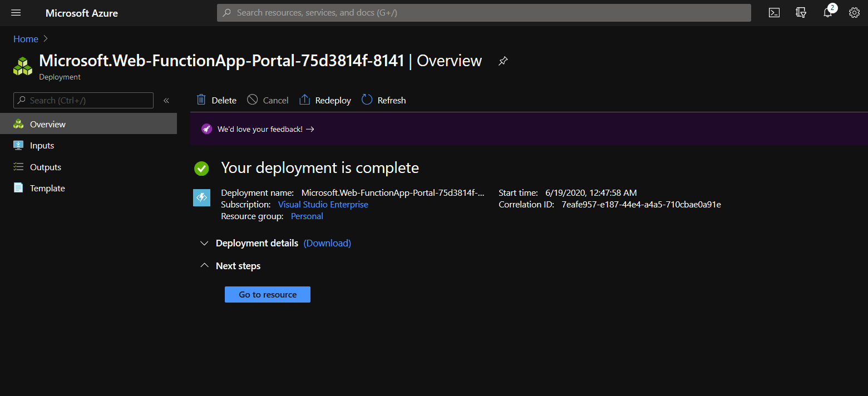
Task: Switch to the Inputs section
Action: (x=41, y=145)
